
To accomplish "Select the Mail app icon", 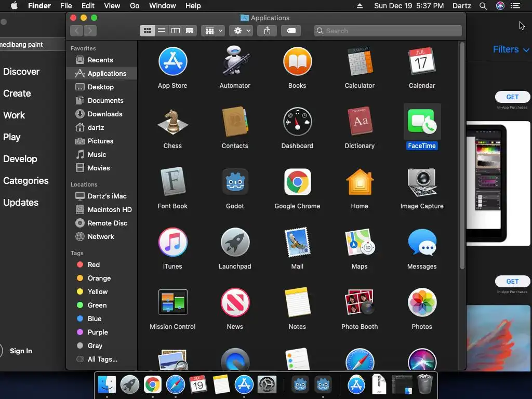I will pos(297,242).
